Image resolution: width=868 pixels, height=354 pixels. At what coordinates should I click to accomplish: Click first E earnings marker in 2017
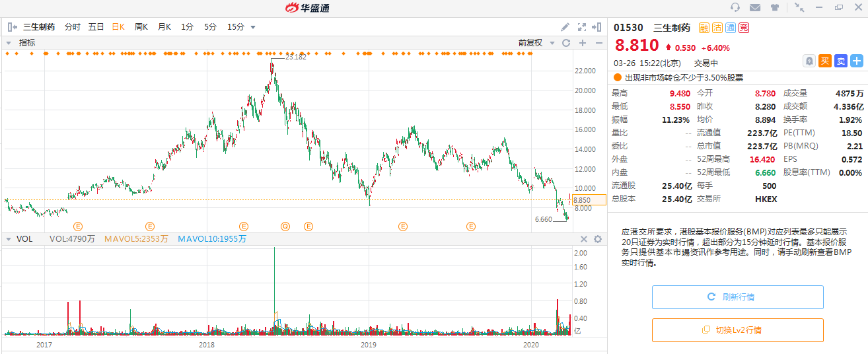pyautogui.click(x=78, y=226)
